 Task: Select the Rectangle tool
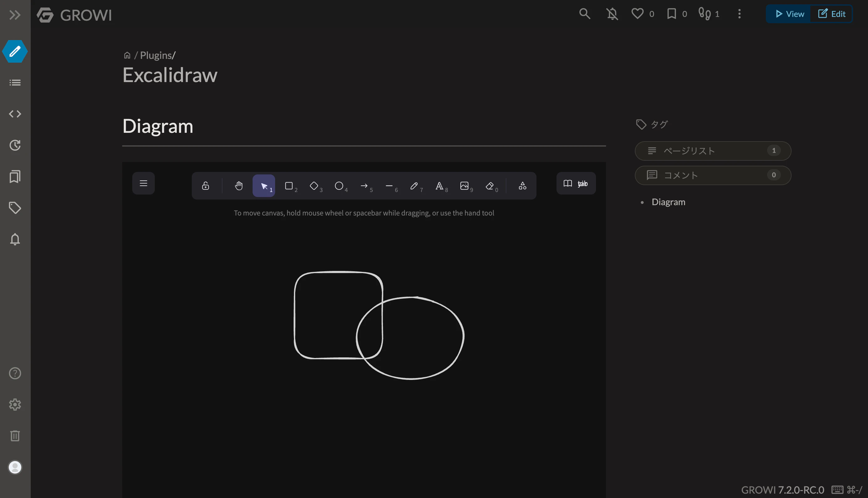[x=289, y=186]
